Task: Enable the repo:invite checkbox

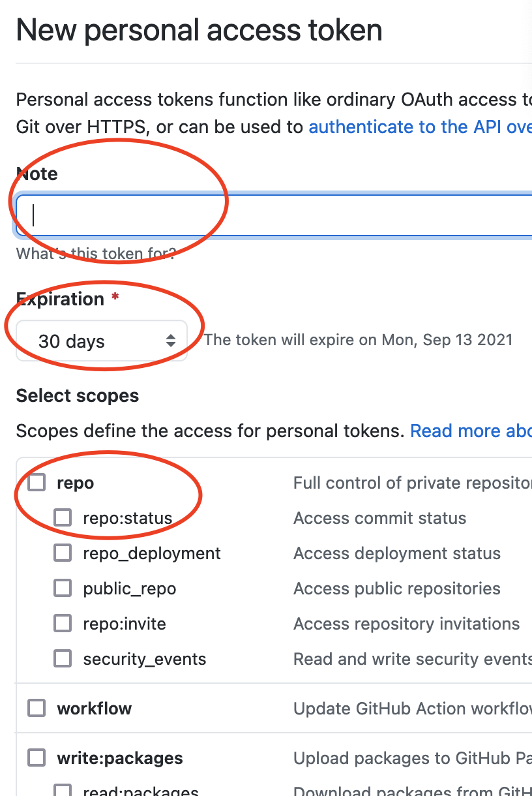Action: pos(63,624)
